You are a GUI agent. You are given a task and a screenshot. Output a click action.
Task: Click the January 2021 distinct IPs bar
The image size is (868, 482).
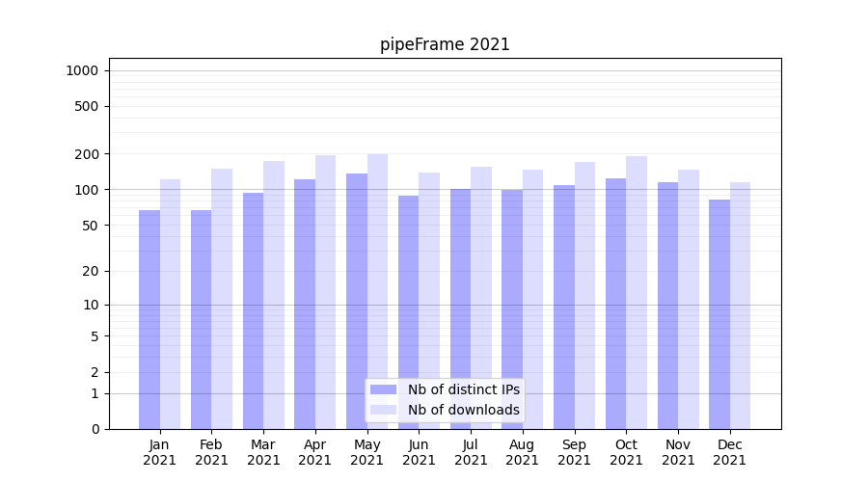coord(149,318)
